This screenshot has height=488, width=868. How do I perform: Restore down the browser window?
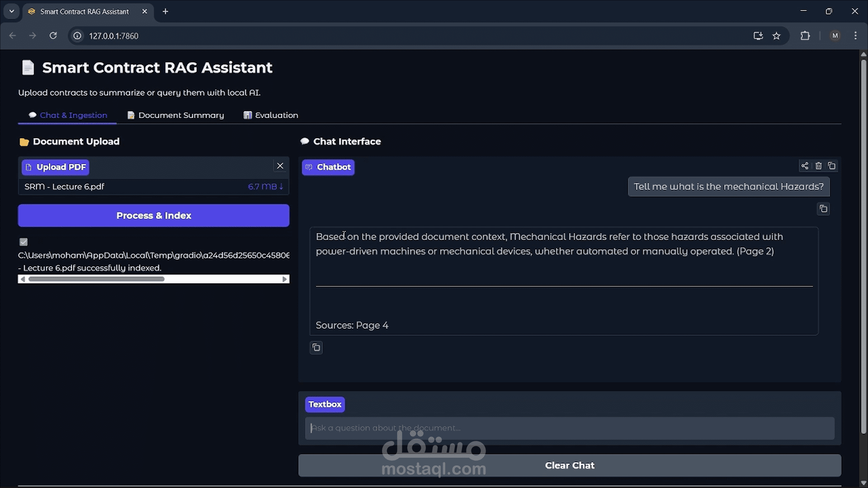[829, 11]
